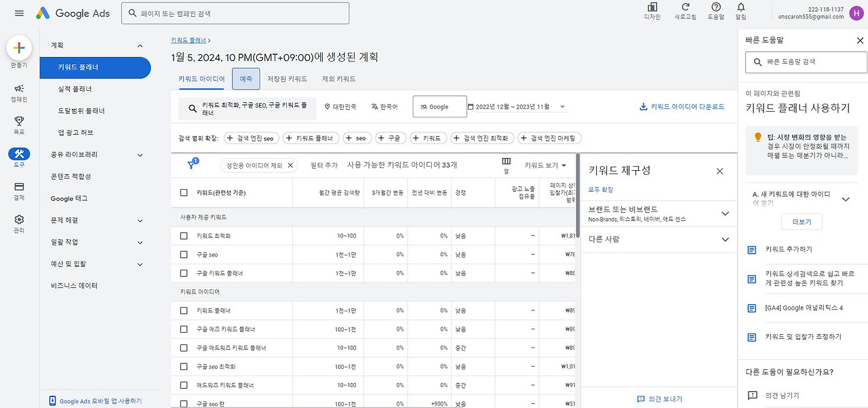868x408 pixels.
Task: Open the 키워드 보기 dropdown
Action: click(x=545, y=165)
